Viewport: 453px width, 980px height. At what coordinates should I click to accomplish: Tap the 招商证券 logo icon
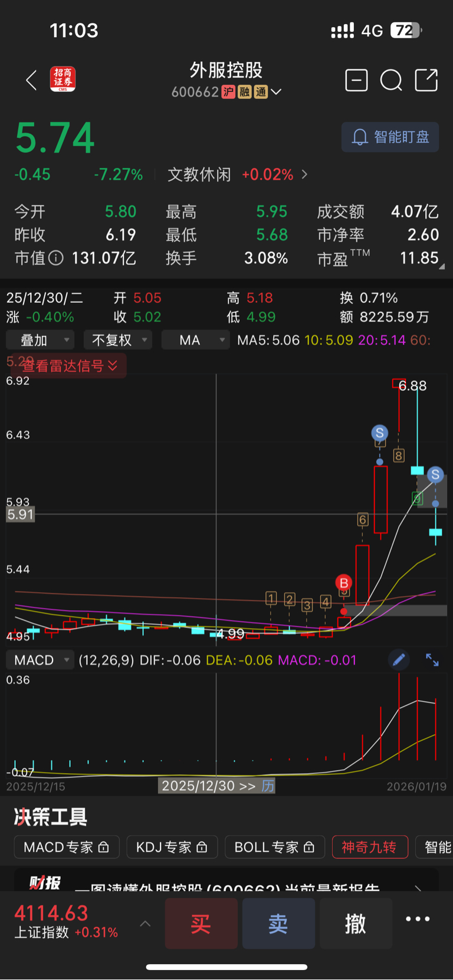[63, 80]
